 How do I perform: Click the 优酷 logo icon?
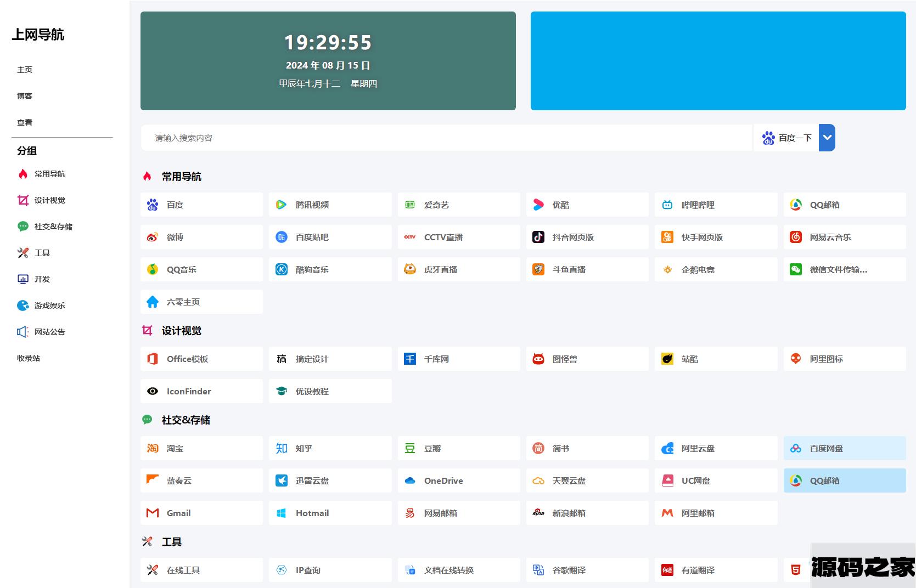point(538,205)
